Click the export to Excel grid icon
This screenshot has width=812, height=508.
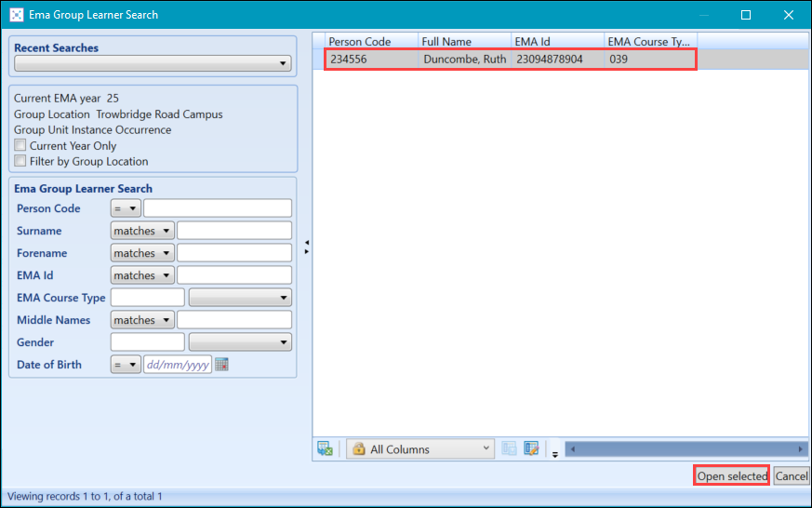click(325, 448)
